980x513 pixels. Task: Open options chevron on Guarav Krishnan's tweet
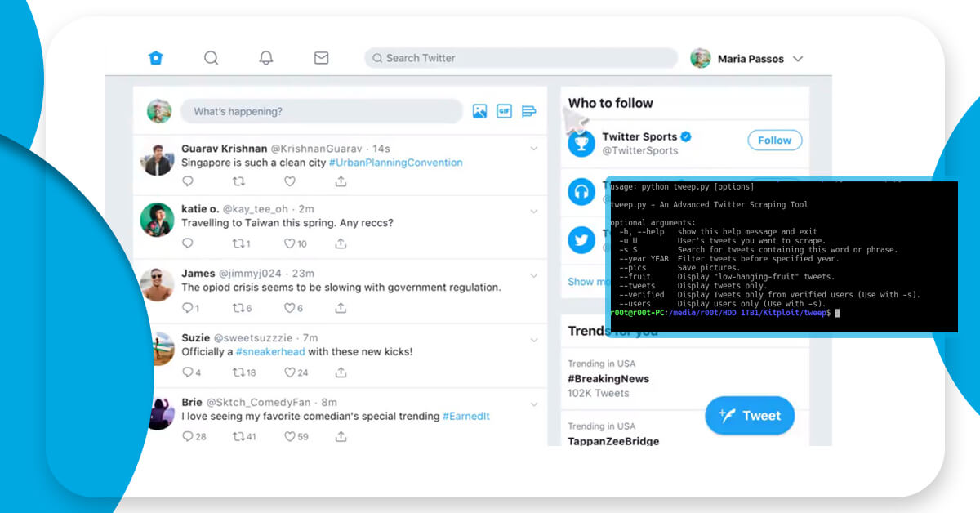pos(533,149)
